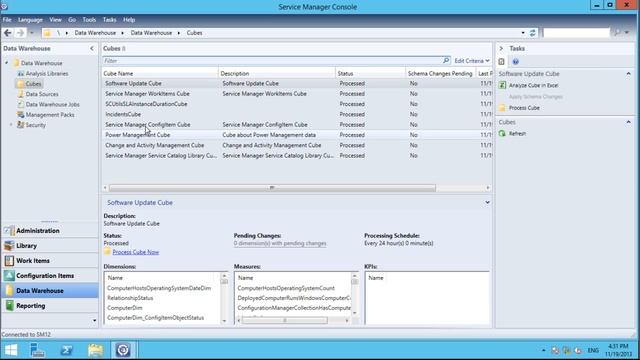Viewport: 640px width, 360px height.
Task: Click the help icon in Tasks pane
Action: tap(516, 62)
